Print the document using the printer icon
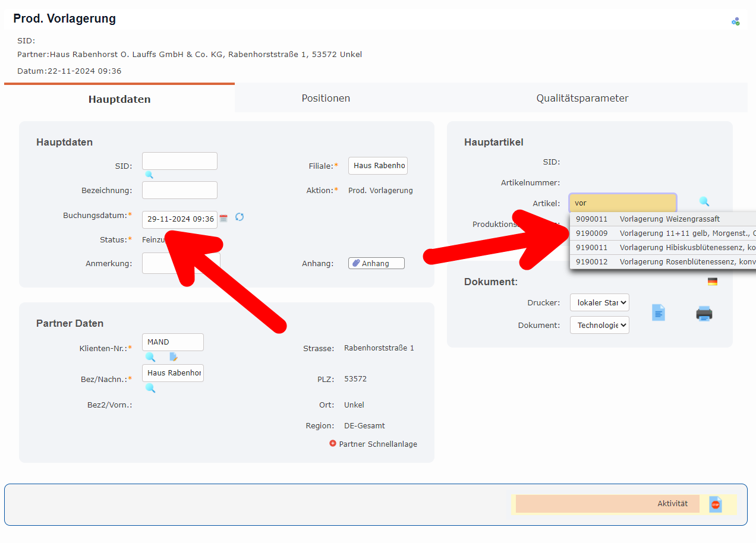Viewport: 756px width, 543px height. (x=704, y=313)
